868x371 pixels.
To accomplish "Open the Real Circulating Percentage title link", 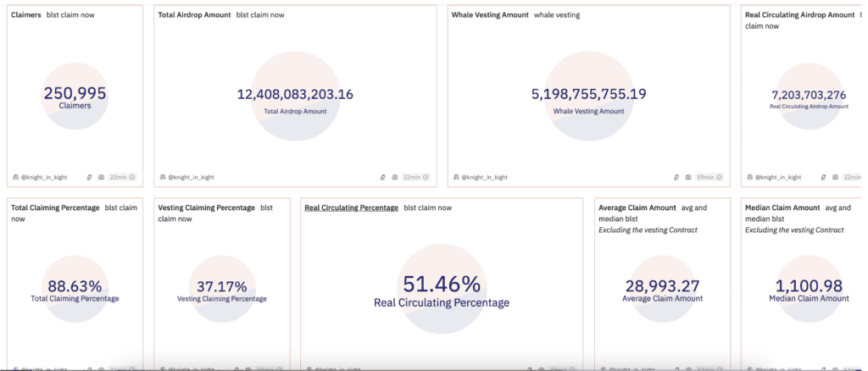I will (x=352, y=208).
